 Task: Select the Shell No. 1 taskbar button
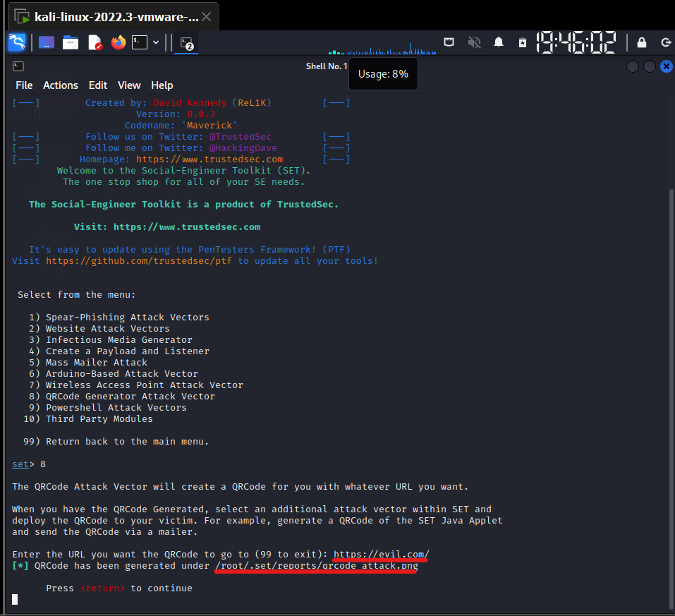[x=187, y=43]
